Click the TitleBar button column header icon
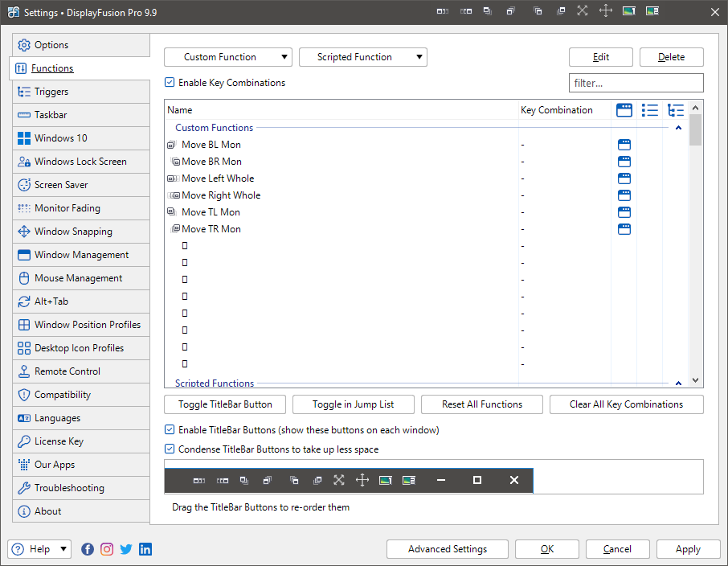 pos(624,110)
